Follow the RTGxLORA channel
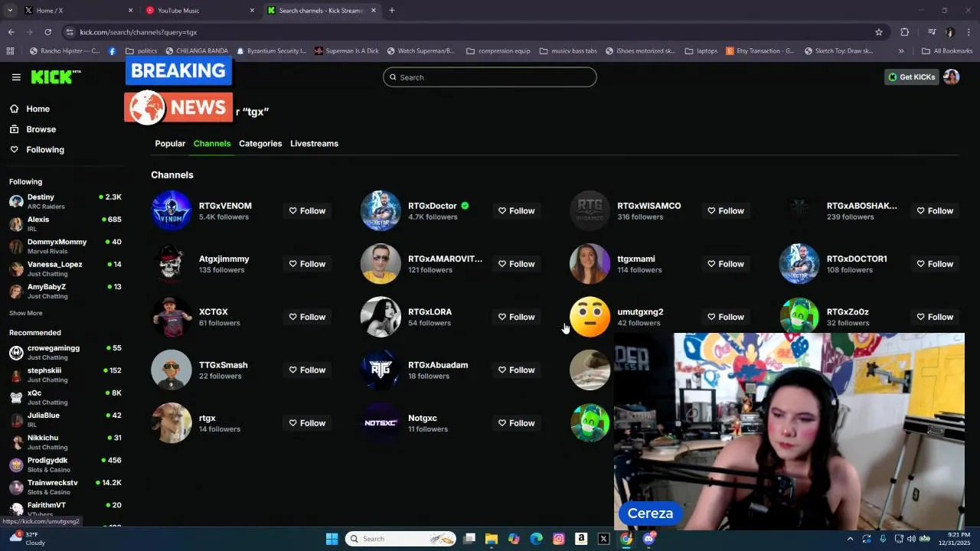 (x=516, y=317)
